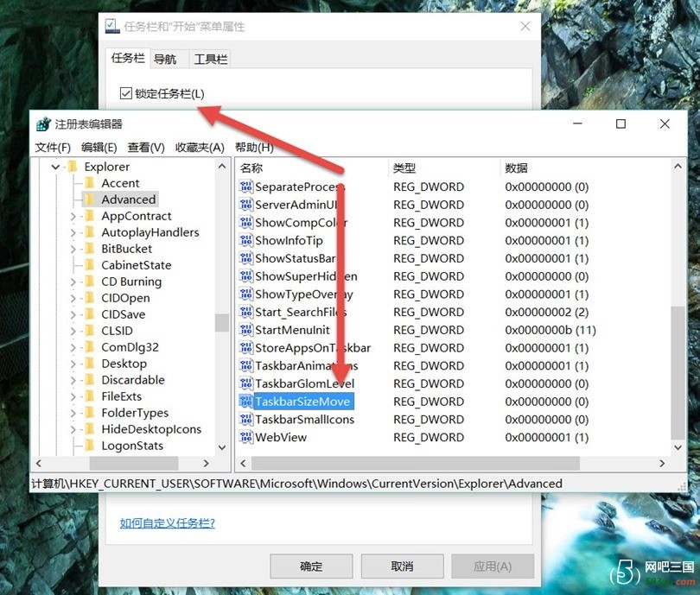
Task: Click the tree pane horizontal scrollbar thumb
Action: pyautogui.click(x=134, y=463)
